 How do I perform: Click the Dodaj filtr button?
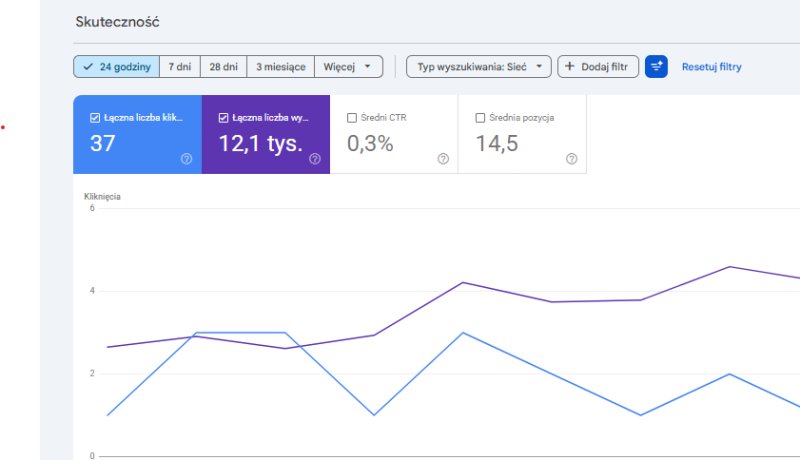click(598, 67)
